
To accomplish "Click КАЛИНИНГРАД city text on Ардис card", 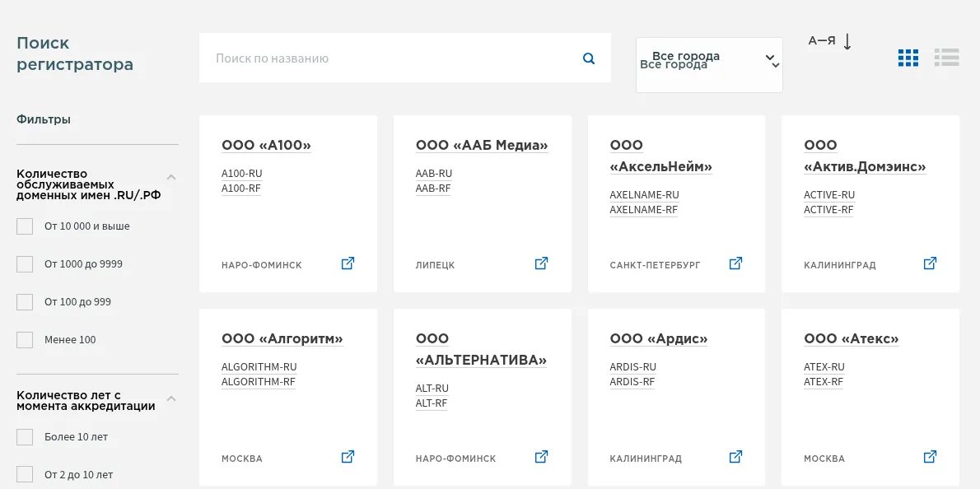I will pyautogui.click(x=646, y=459).
